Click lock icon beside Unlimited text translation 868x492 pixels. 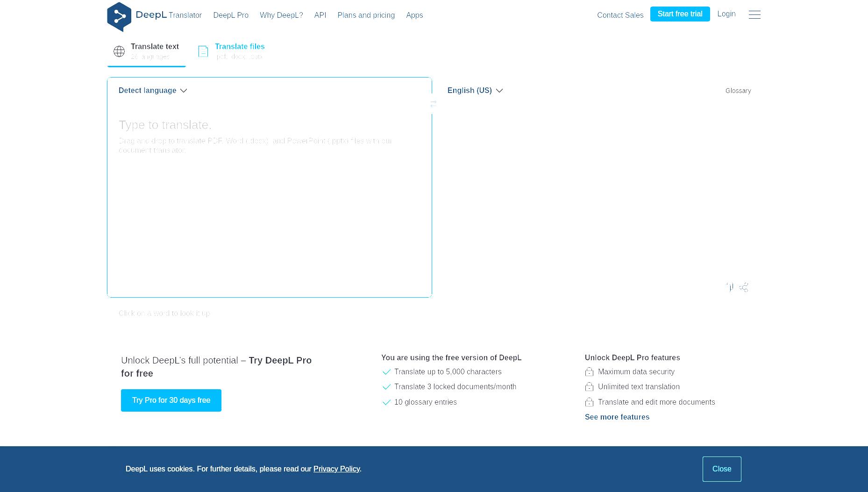589,387
